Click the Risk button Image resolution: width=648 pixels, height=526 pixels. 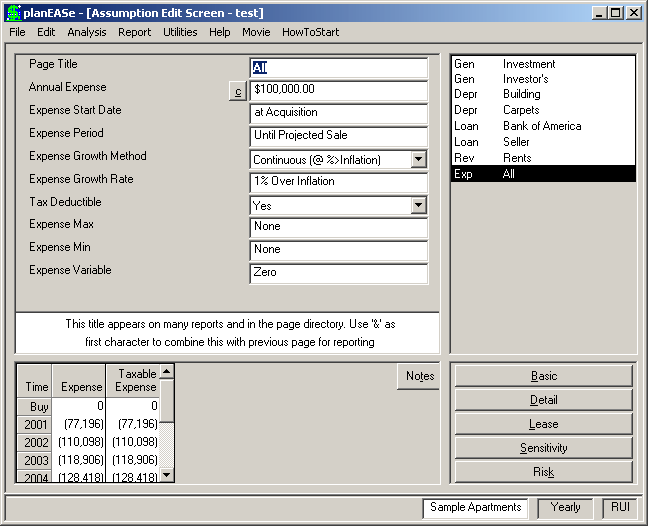pos(543,472)
